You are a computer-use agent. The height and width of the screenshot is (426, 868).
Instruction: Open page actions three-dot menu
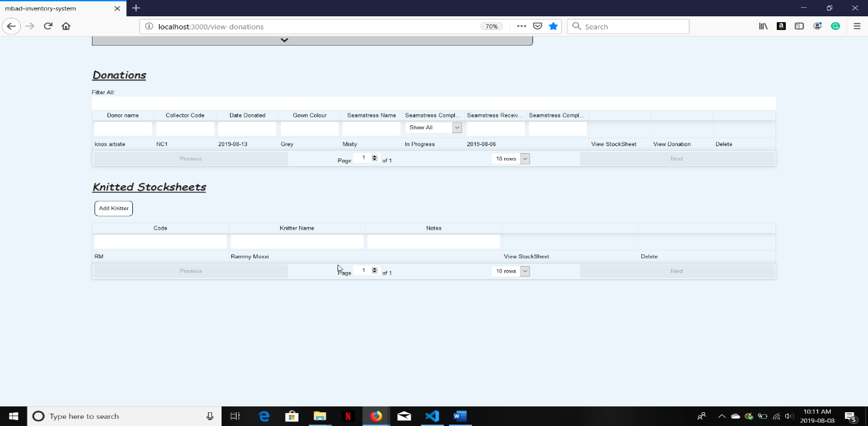click(521, 26)
